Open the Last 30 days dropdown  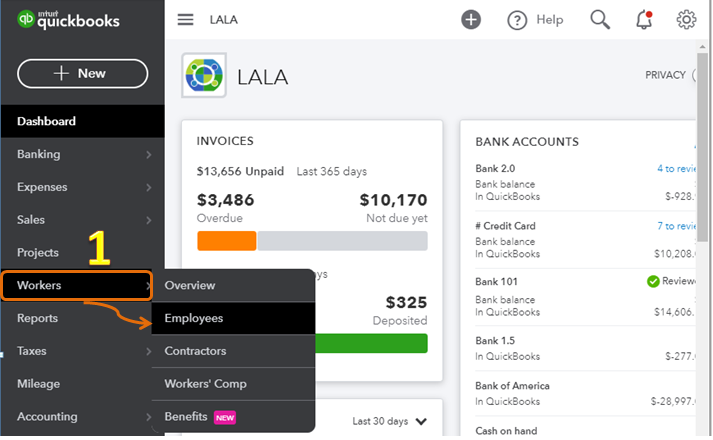point(390,421)
